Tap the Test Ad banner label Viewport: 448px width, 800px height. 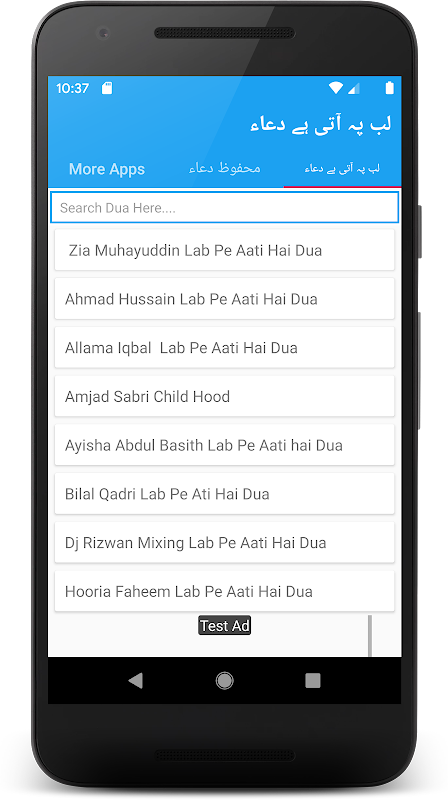click(225, 626)
